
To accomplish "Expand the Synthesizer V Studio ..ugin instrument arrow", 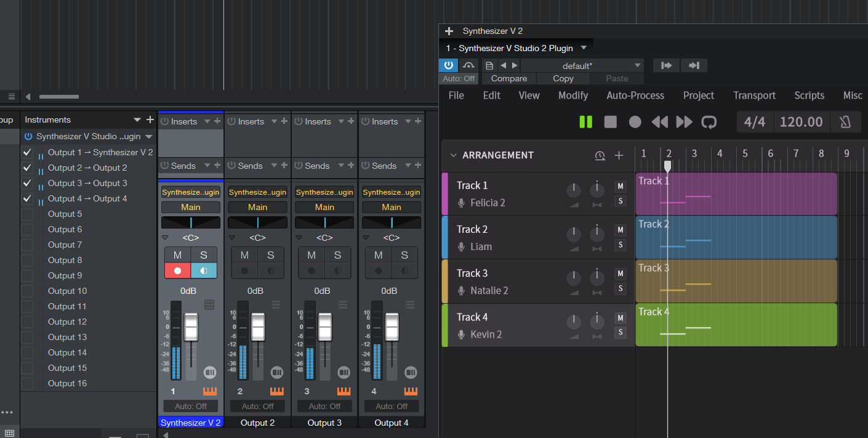I will click(148, 137).
